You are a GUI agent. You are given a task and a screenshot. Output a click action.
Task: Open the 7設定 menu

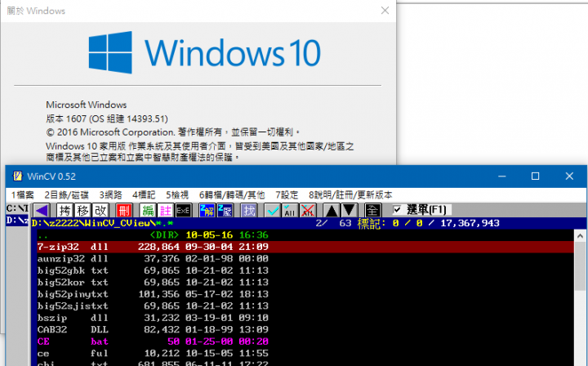(x=287, y=195)
